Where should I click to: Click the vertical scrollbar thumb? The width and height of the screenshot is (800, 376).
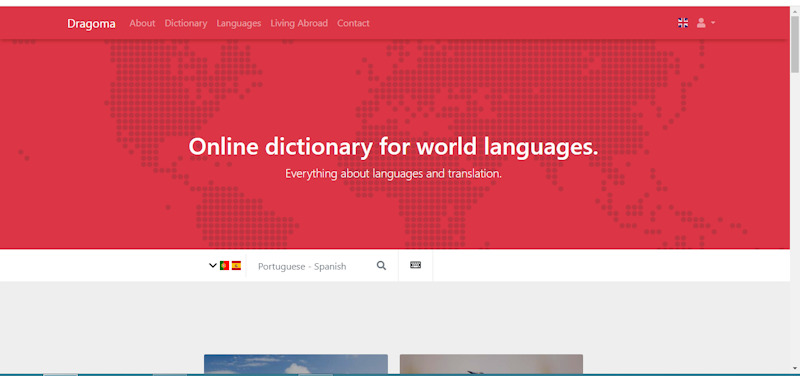click(795, 43)
